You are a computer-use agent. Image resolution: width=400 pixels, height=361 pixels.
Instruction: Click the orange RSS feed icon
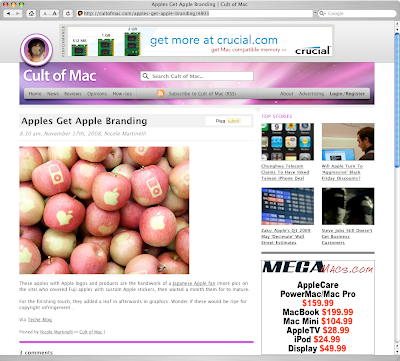tap(161, 94)
